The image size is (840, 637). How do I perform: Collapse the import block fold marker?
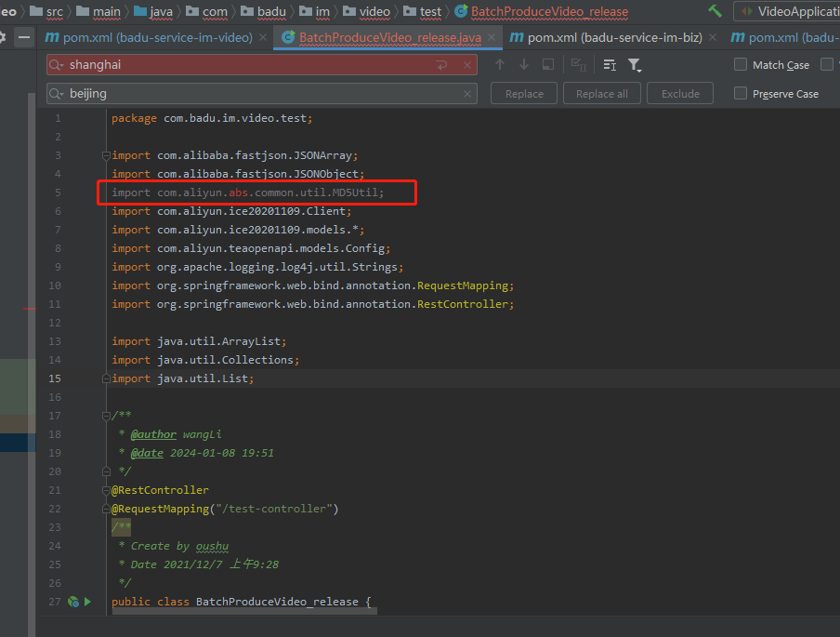[x=106, y=155]
